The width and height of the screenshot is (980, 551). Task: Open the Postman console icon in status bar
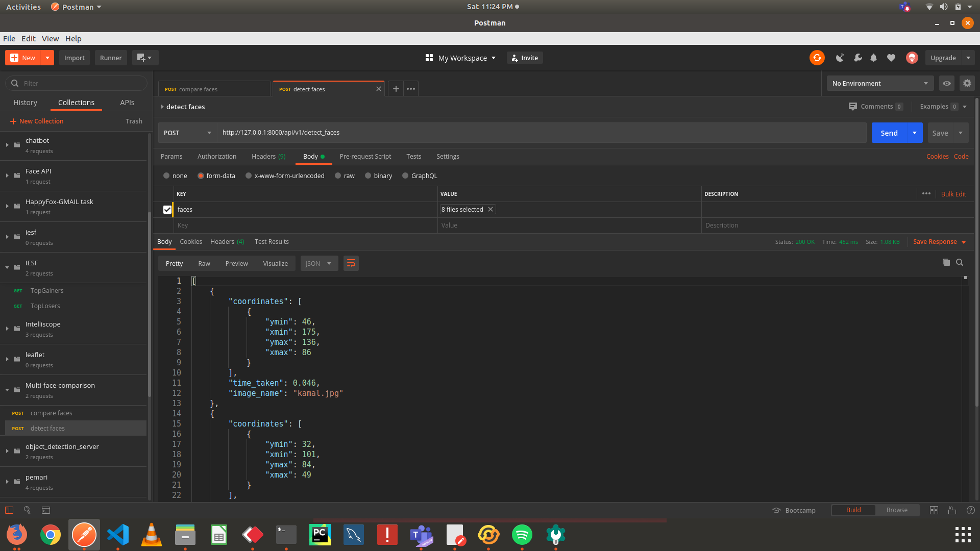point(46,510)
